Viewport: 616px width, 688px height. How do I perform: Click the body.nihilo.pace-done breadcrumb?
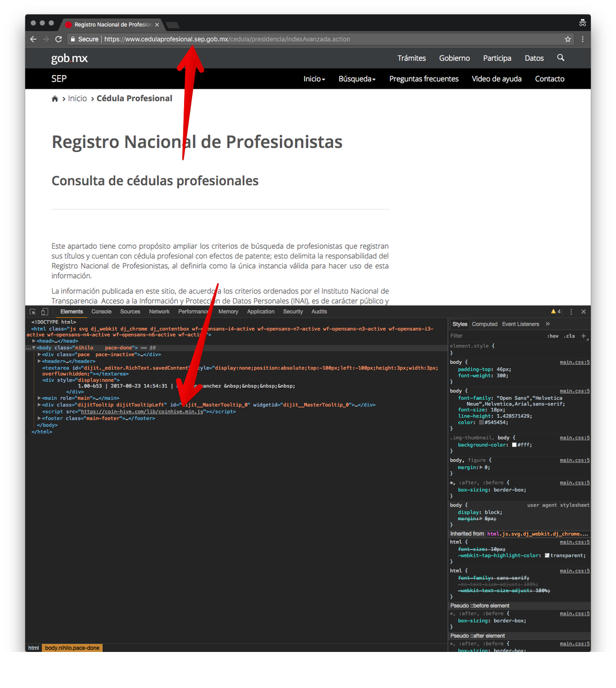[72, 648]
